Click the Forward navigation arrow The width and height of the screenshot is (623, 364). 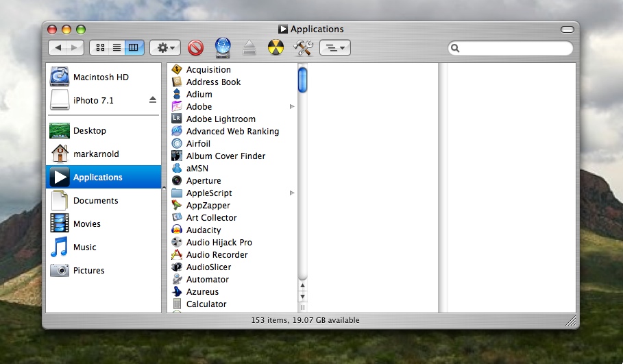(75, 48)
